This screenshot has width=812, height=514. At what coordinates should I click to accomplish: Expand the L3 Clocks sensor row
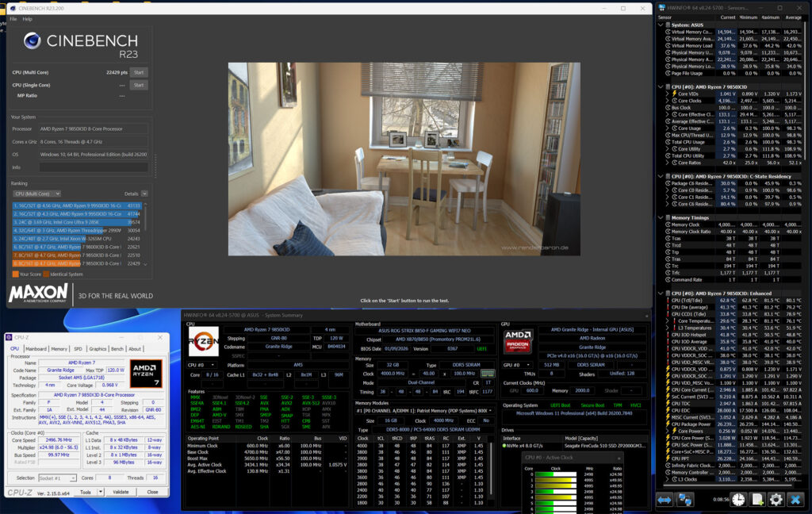[x=667, y=480]
